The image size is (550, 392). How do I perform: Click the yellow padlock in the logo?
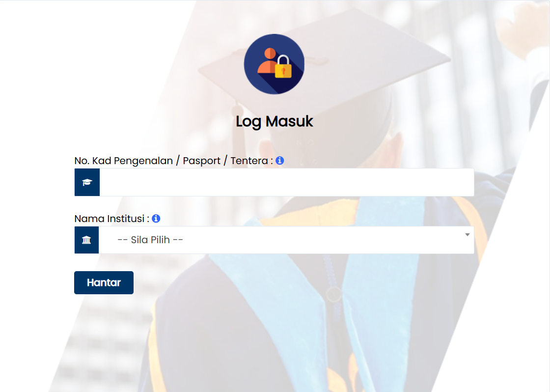(283, 67)
